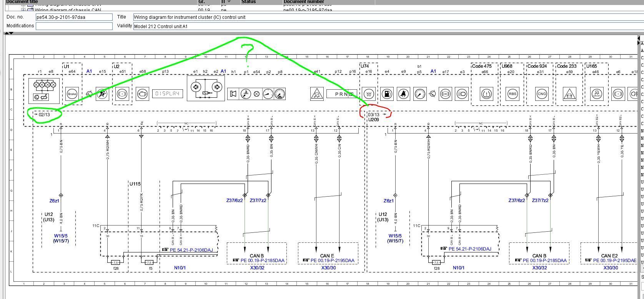This screenshot has width=644, height=299.
Task: Click the Brake warning lamp symbol
Action: pos(72,94)
